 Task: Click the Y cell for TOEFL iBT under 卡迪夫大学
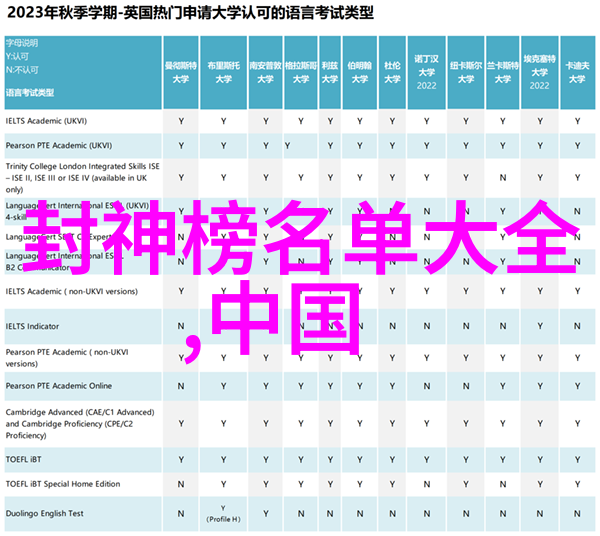point(577,460)
